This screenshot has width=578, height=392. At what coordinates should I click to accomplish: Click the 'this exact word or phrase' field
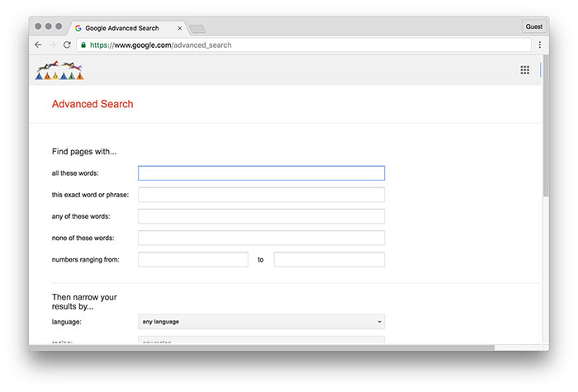tap(261, 195)
